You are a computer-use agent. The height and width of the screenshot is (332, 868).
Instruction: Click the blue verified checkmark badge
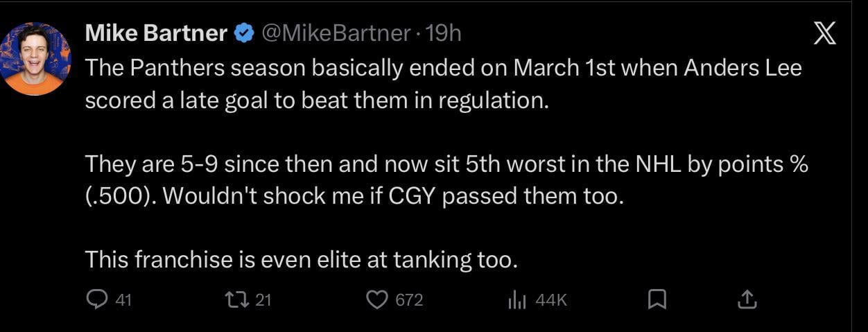click(244, 33)
